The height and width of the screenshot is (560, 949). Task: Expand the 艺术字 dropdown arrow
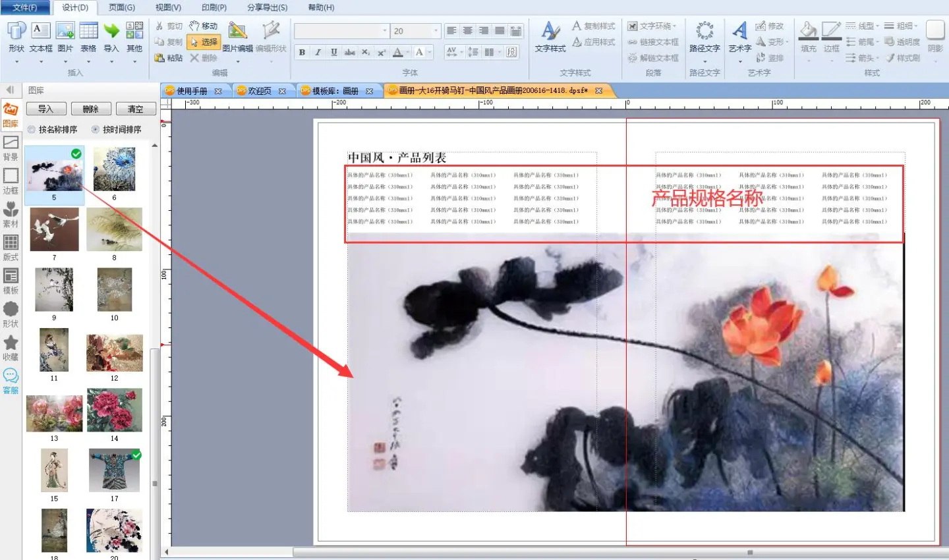point(740,62)
